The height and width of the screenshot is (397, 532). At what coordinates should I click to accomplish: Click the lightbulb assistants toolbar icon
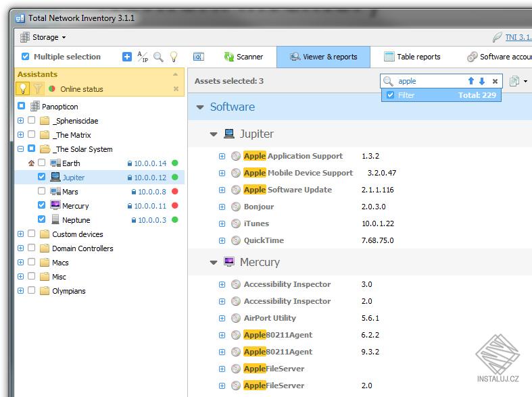tap(174, 57)
